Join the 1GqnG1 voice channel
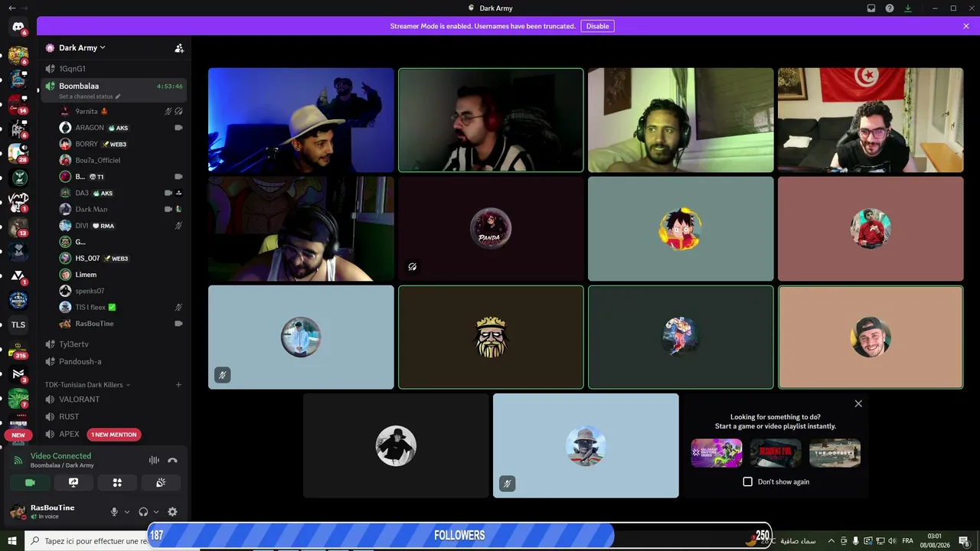The height and width of the screenshot is (551, 980). (114, 69)
